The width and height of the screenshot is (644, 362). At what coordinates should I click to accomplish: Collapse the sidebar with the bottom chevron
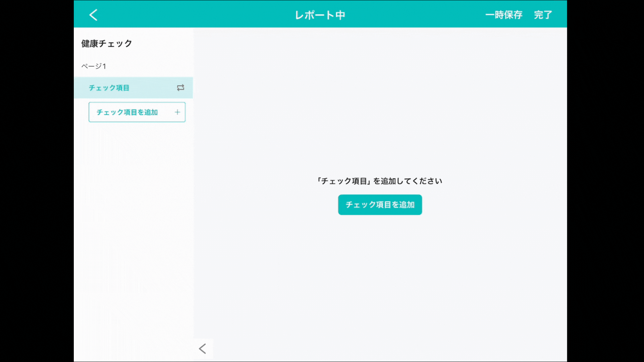pos(203,349)
